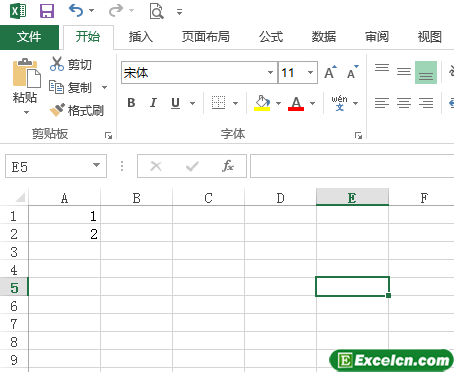
Task: Click the Undo arrow icon
Action: pos(76,10)
